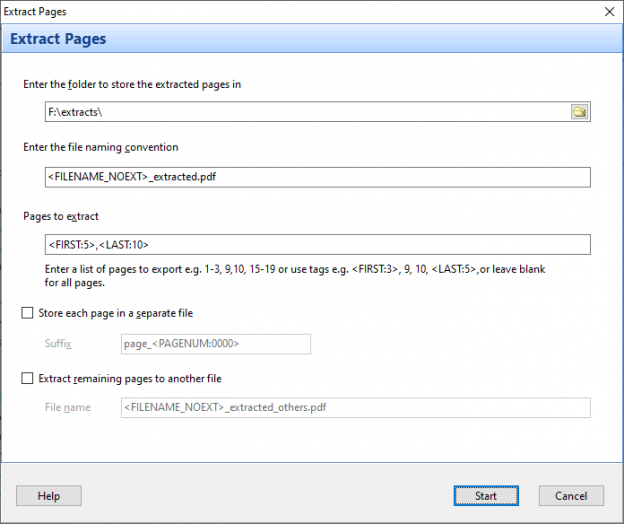
Task: Open the folder browse icon
Action: [x=579, y=112]
